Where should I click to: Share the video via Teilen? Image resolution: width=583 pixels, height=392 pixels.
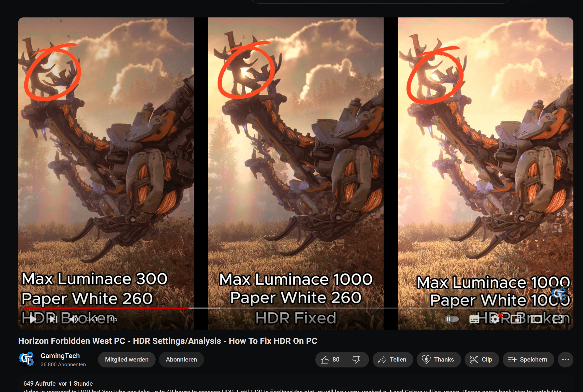[x=393, y=360]
